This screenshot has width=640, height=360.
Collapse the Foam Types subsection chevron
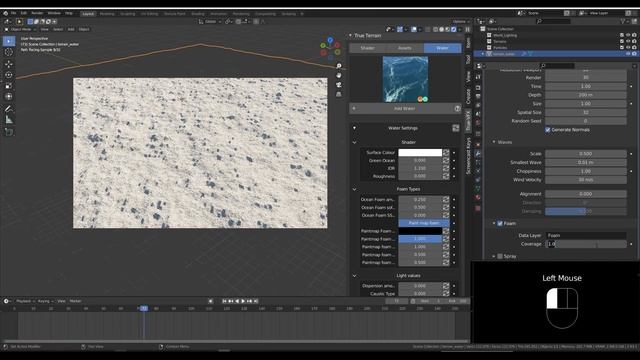pyautogui.click(x=354, y=189)
